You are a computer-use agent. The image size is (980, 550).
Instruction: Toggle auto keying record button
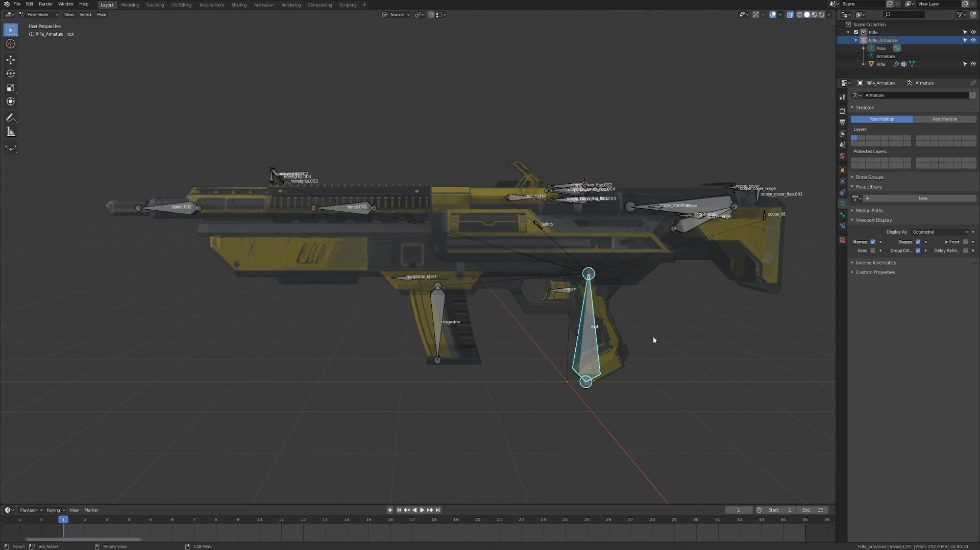[x=390, y=510]
